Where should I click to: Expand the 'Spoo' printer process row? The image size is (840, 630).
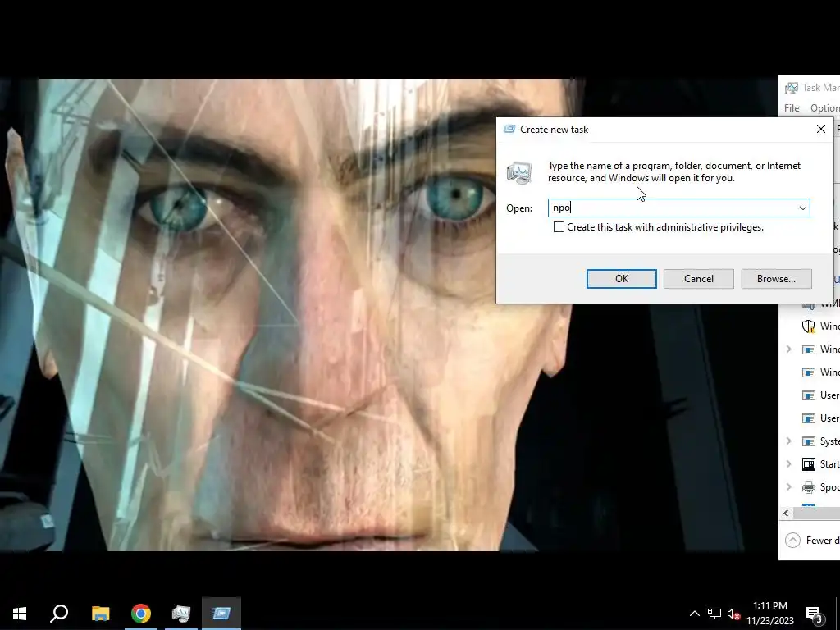pyautogui.click(x=788, y=487)
